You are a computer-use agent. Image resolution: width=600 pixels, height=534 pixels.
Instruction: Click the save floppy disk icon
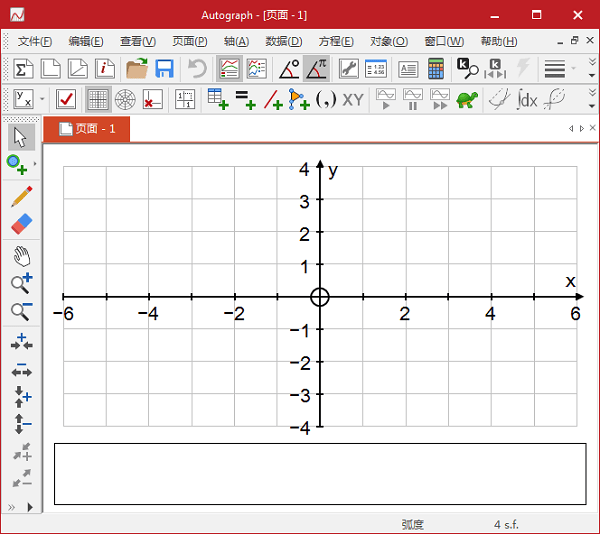[164, 69]
